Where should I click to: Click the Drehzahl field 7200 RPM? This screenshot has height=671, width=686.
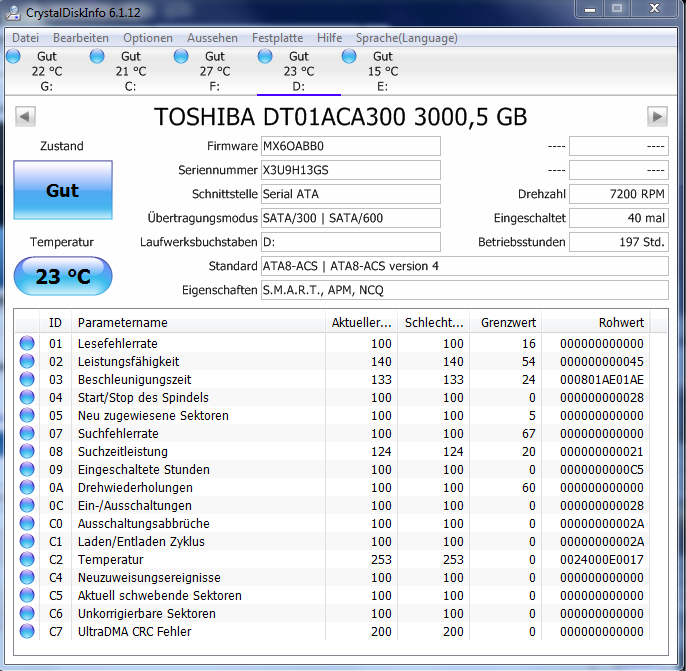tap(619, 194)
